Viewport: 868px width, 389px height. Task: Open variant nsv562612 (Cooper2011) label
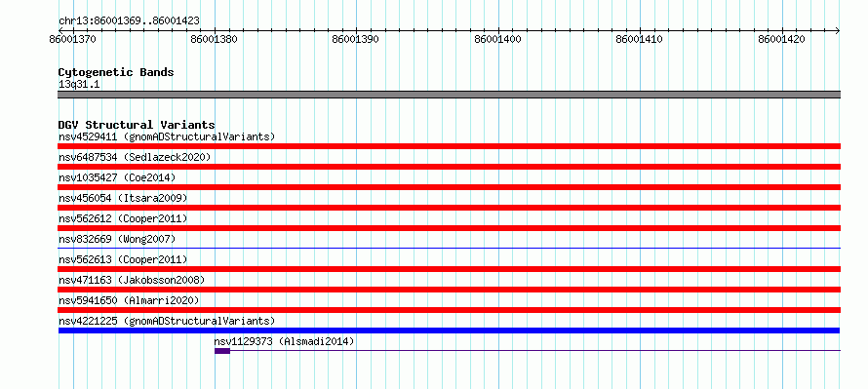point(123,218)
